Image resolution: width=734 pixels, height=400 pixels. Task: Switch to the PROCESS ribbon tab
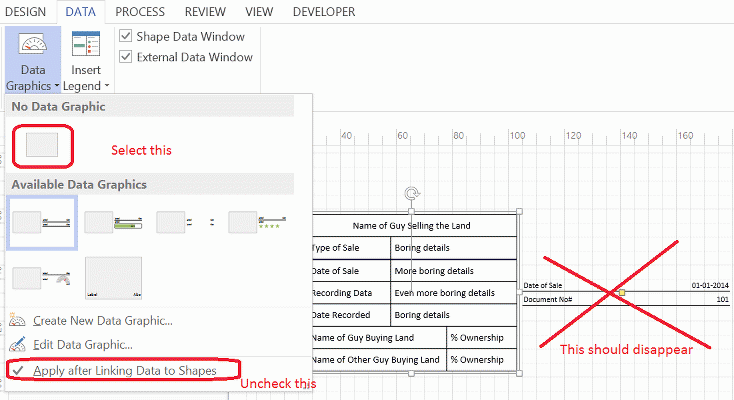(x=140, y=12)
